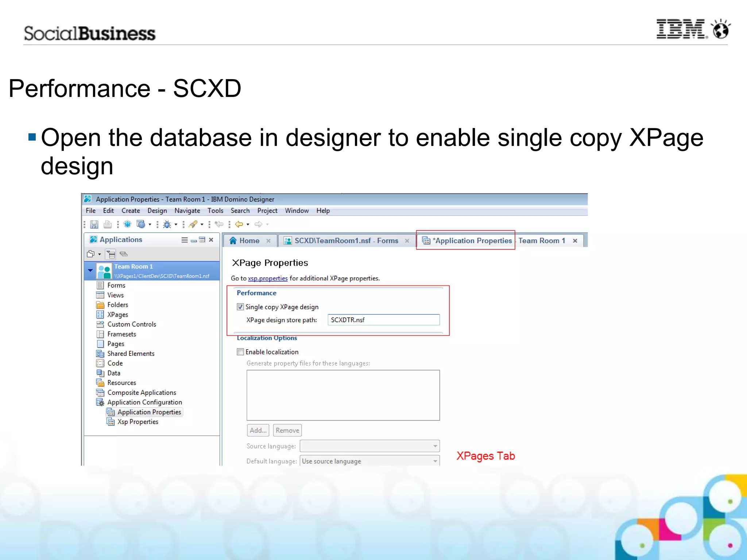Screen dimensions: 747x560
Task: Click the greyed Forward arrow icon
Action: coord(258,224)
